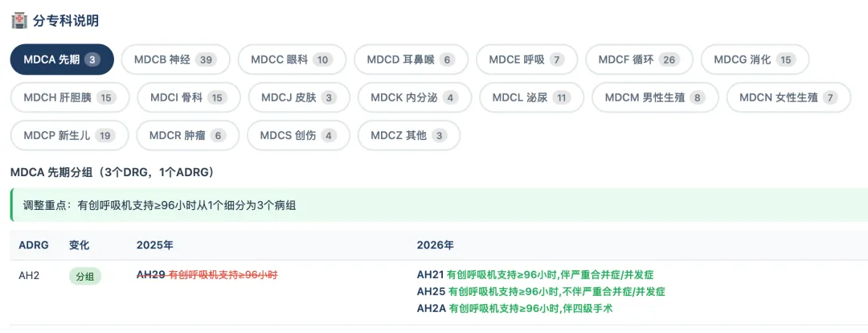Image resolution: width=868 pixels, height=333 pixels.
Task: Switch to MDCG 消化 tab
Action: tap(754, 60)
